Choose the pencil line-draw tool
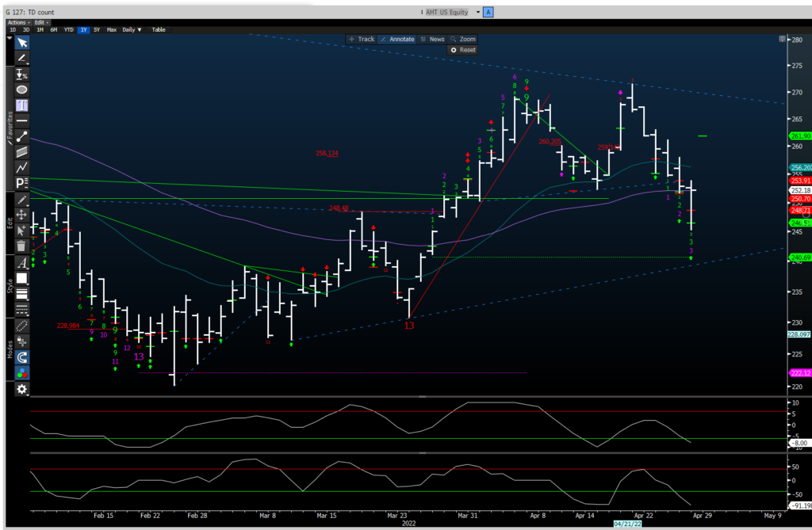Viewport: 812px width, 530px height. pyautogui.click(x=21, y=58)
